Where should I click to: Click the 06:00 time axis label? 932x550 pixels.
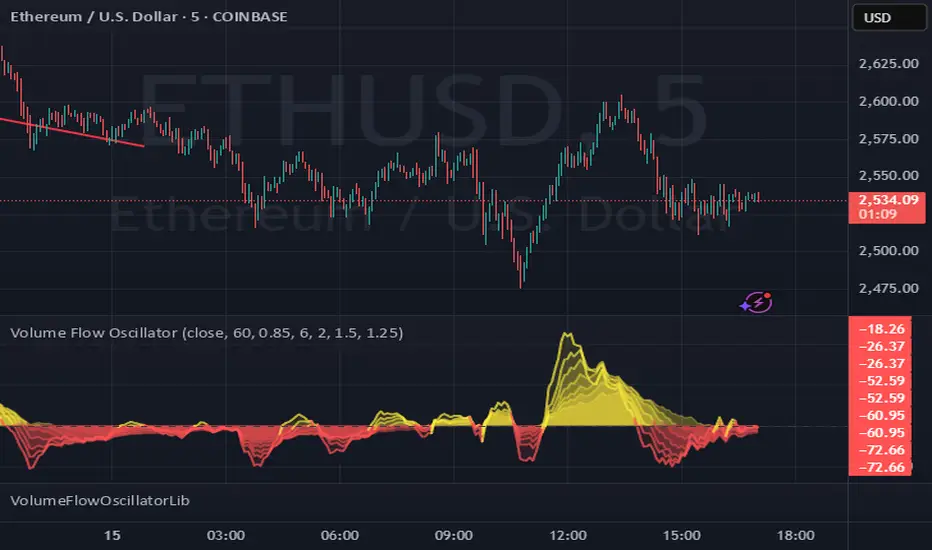339,535
